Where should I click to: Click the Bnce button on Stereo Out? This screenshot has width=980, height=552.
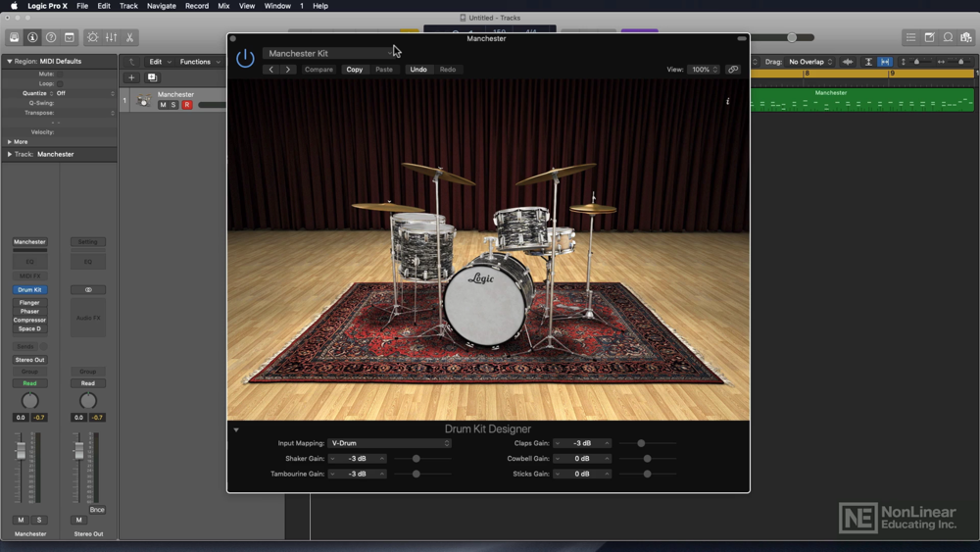(97, 510)
